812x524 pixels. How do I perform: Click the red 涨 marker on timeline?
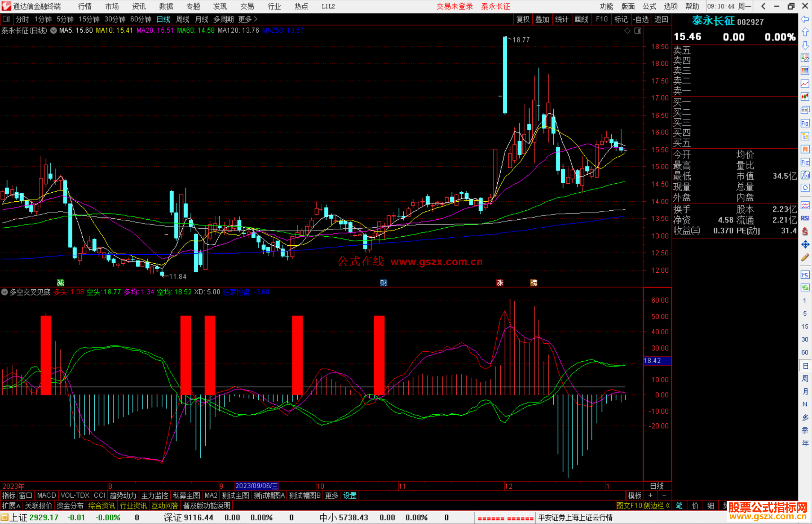tap(500, 283)
